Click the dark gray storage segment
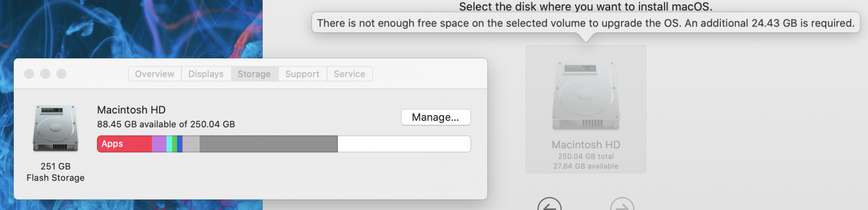The height and width of the screenshot is (210, 868). tap(268, 144)
